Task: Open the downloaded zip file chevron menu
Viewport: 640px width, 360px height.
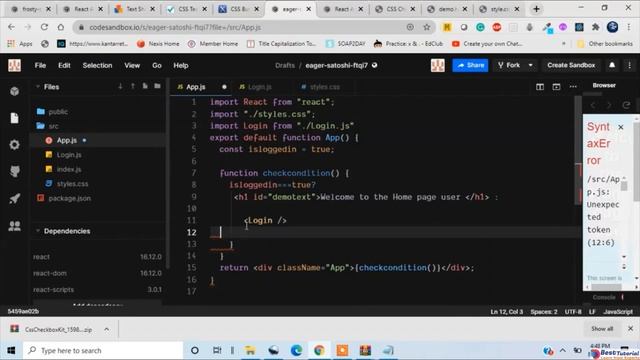Action: point(107,329)
